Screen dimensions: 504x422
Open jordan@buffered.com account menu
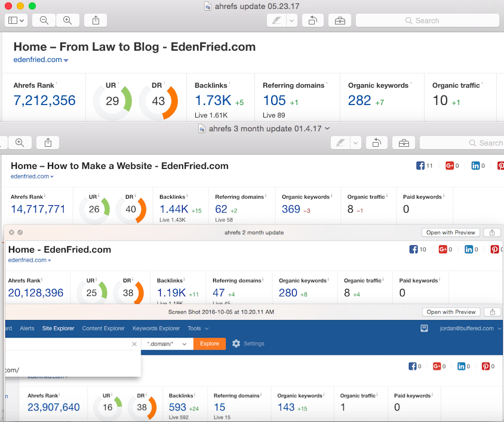(x=470, y=328)
